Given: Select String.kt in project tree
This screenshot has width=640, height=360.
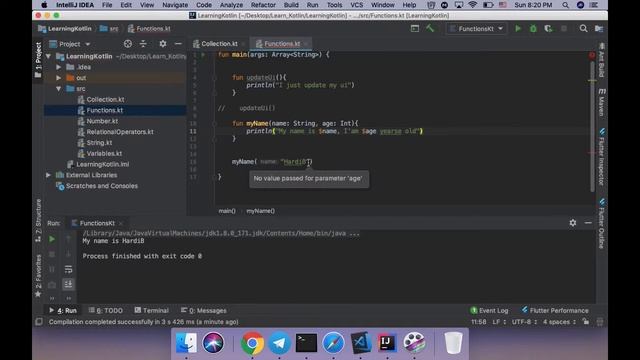Looking at the screenshot, I should (99, 142).
